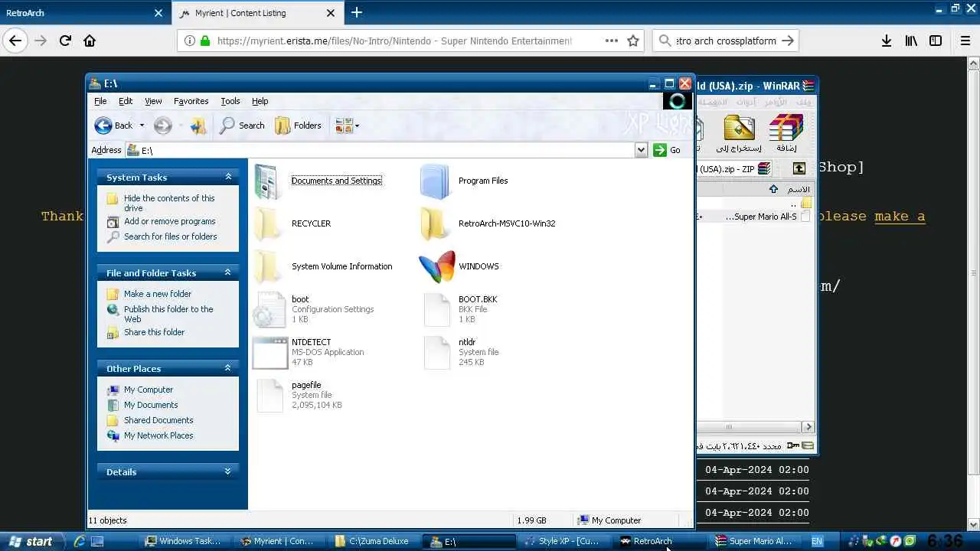The height and width of the screenshot is (551, 980).
Task: Collapse the Other Places panel
Action: 227,368
